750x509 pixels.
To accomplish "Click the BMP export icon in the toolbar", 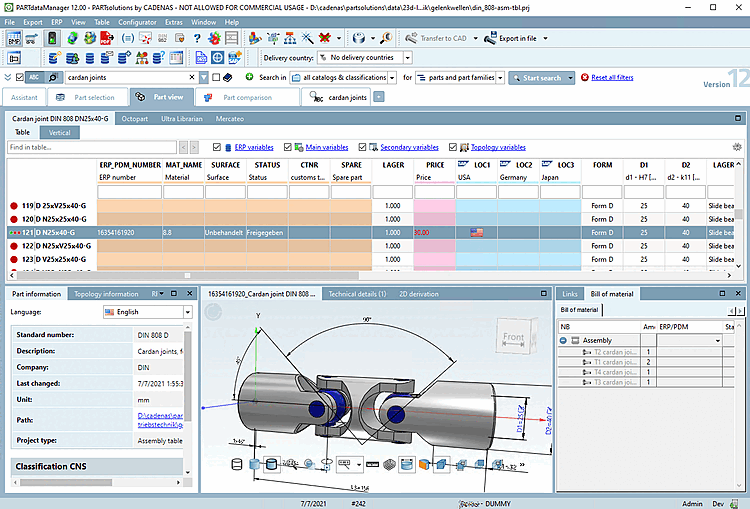I will pos(13,38).
